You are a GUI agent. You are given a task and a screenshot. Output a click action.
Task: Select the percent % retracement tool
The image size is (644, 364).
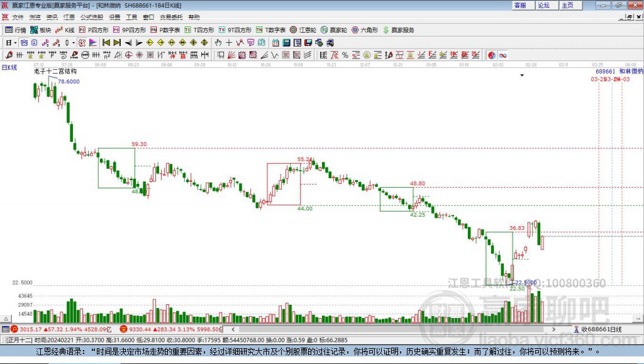point(345,55)
